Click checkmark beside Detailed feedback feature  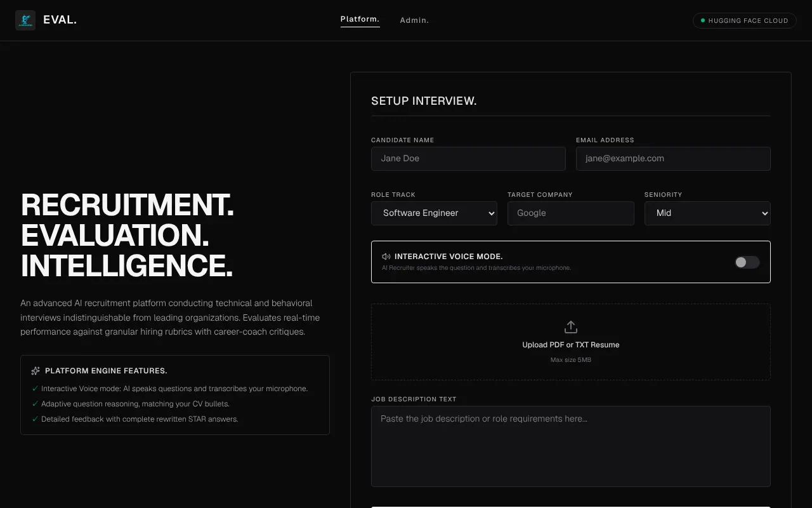(x=35, y=419)
